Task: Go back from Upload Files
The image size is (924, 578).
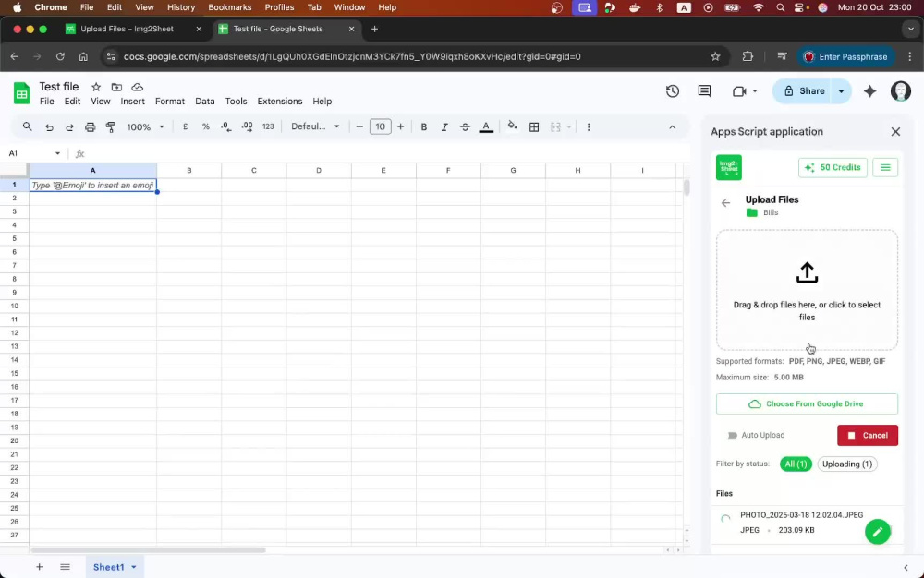Action: [725, 203]
